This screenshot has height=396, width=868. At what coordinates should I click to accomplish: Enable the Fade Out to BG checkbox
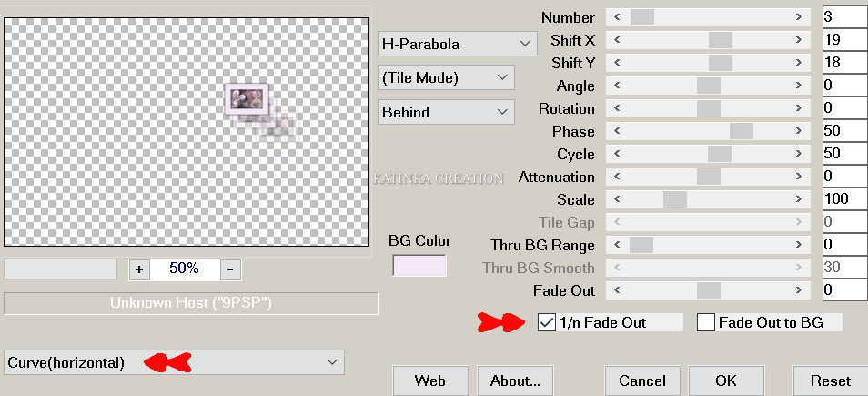point(706,321)
